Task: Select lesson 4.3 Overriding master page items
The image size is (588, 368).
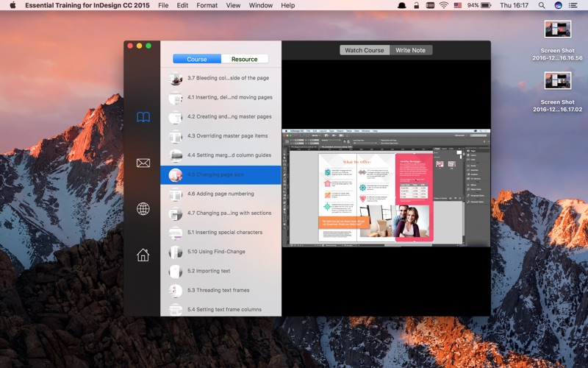Action: (221, 136)
